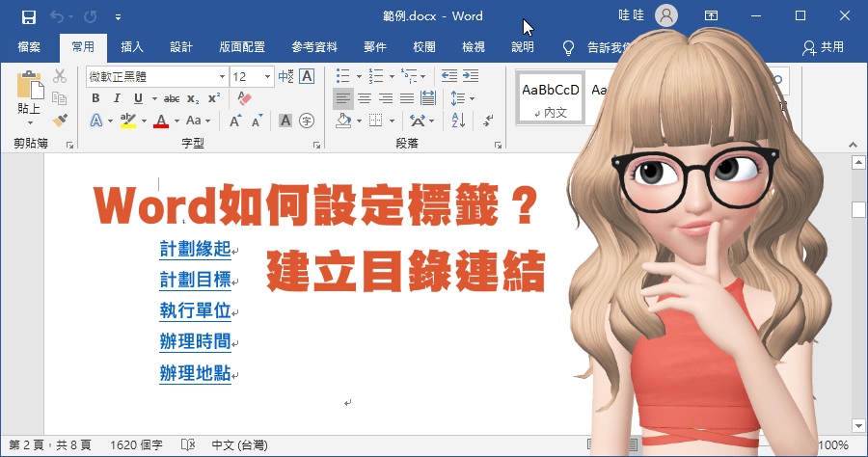Click the Increase Indent icon
This screenshot has height=457, width=868.
click(x=471, y=76)
